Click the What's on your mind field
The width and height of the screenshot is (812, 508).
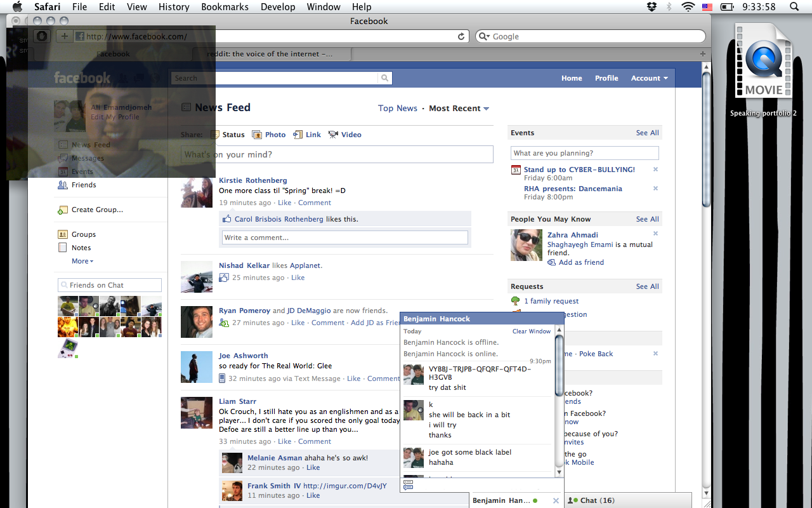coord(337,154)
